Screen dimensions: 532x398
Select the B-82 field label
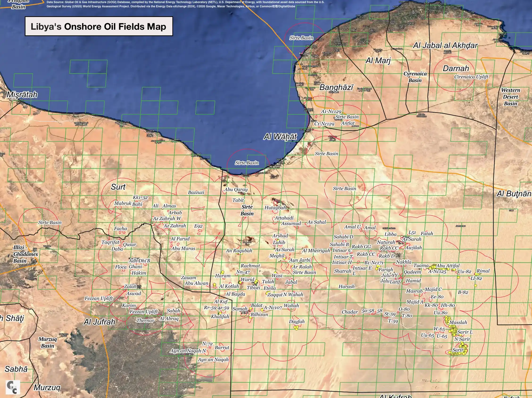pyautogui.click(x=463, y=292)
